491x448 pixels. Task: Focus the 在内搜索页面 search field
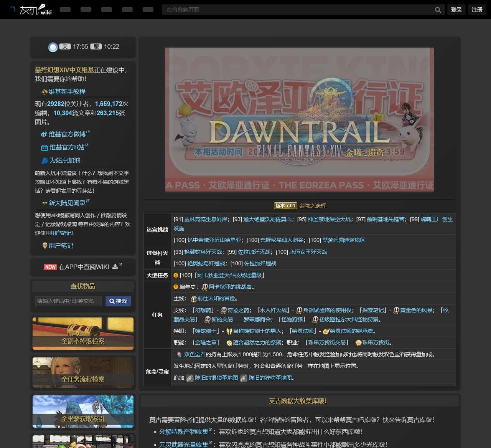click(298, 10)
